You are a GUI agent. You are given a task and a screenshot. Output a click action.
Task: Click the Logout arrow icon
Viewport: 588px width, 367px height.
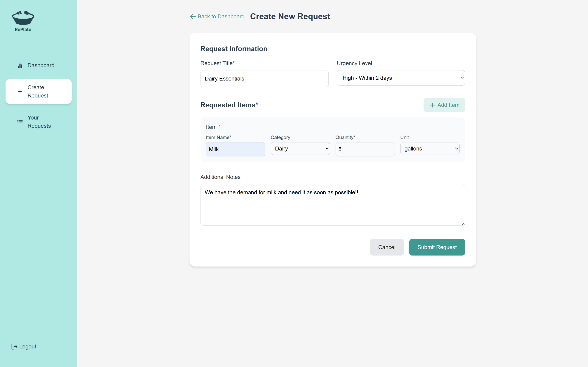[14, 347]
